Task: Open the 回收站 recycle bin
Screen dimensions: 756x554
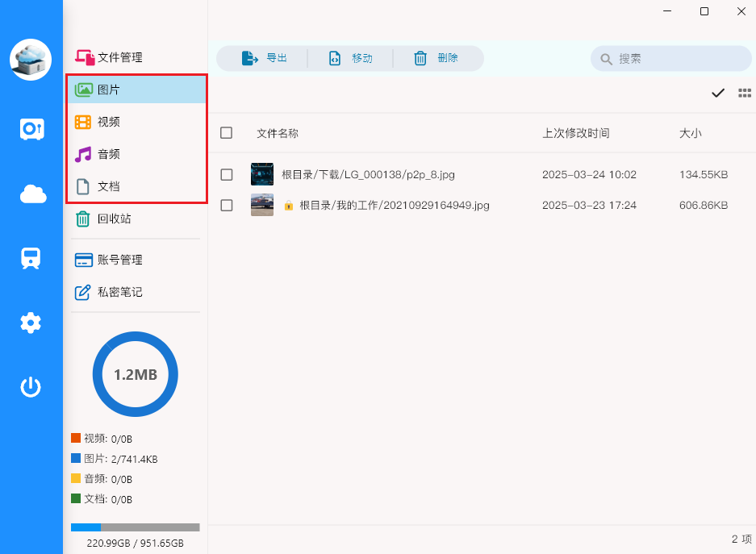Action: (x=103, y=219)
